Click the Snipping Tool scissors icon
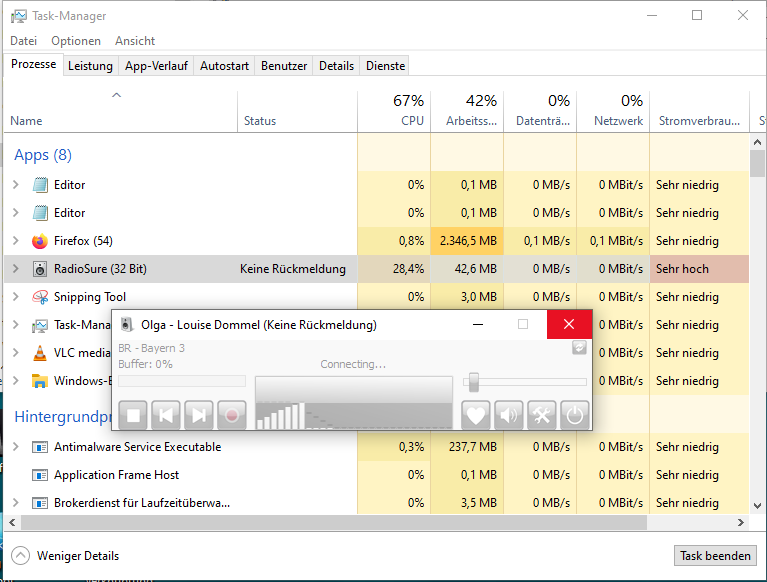The width and height of the screenshot is (767, 582). [x=40, y=297]
